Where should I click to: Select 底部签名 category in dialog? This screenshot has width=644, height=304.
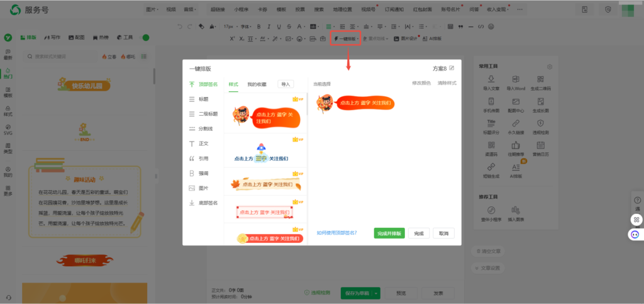204,203
